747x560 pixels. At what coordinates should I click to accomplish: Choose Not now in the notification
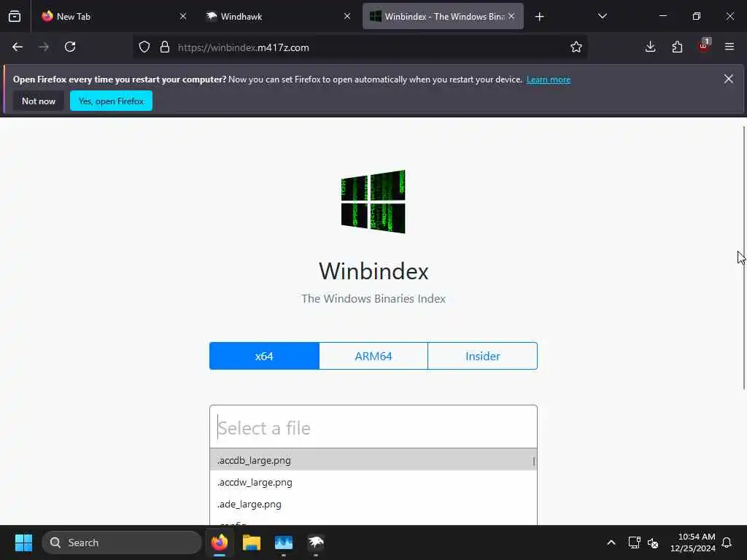coord(39,101)
